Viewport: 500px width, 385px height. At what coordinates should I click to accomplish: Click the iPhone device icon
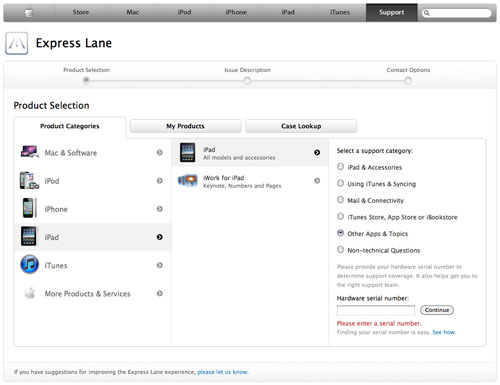(29, 208)
